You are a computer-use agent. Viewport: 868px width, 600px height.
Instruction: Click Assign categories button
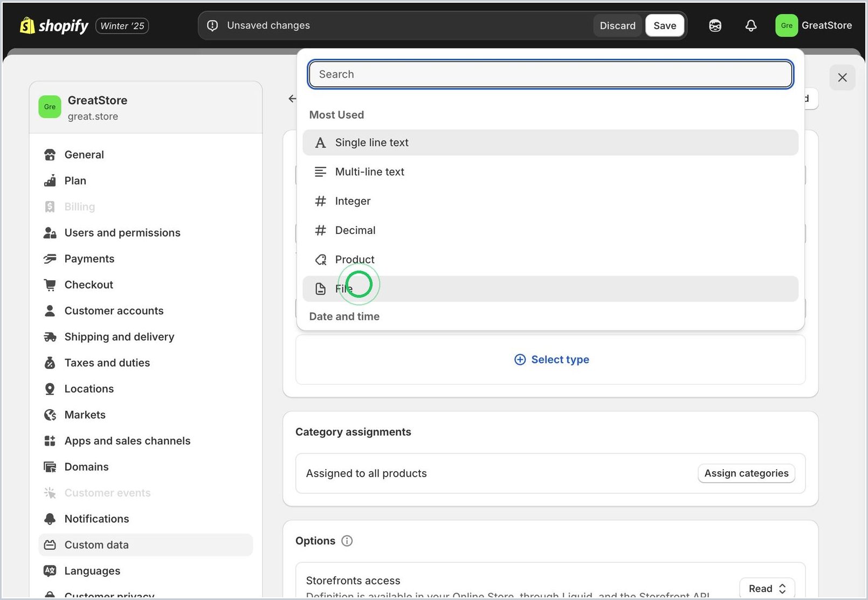pos(746,473)
